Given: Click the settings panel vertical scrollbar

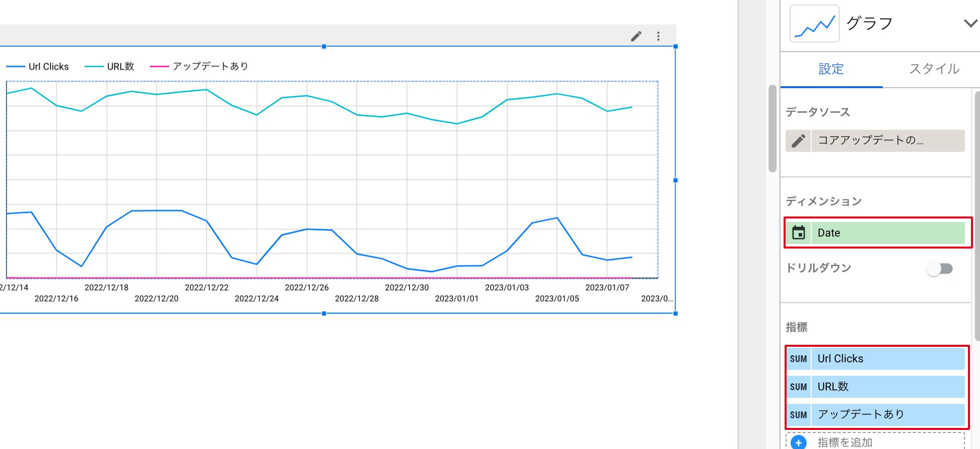Looking at the screenshot, I should [x=976, y=215].
